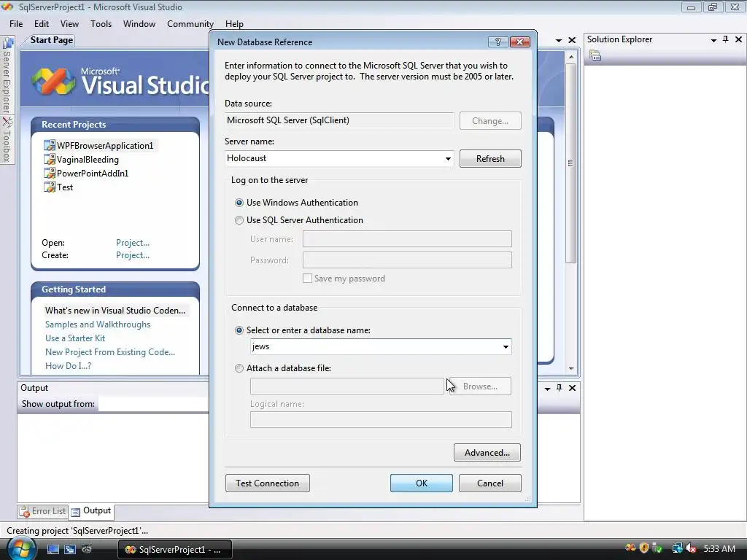Image resolution: width=747 pixels, height=560 pixels.
Task: Switch to the Error List tab
Action: pos(43,511)
